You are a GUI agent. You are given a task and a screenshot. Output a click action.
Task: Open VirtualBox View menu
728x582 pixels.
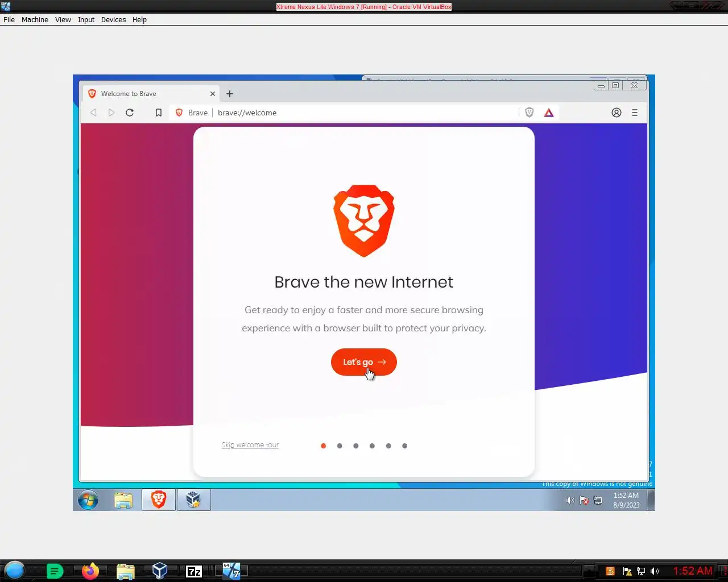(63, 19)
